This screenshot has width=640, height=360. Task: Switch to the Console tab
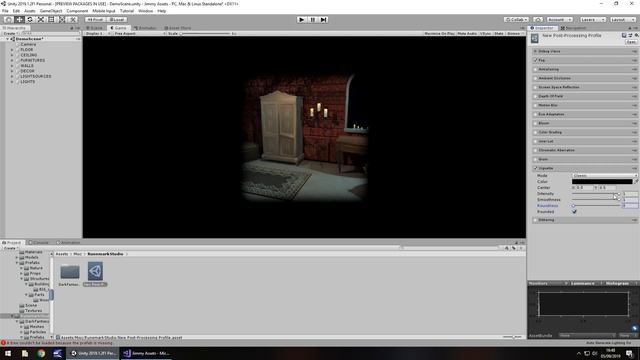tap(38, 242)
